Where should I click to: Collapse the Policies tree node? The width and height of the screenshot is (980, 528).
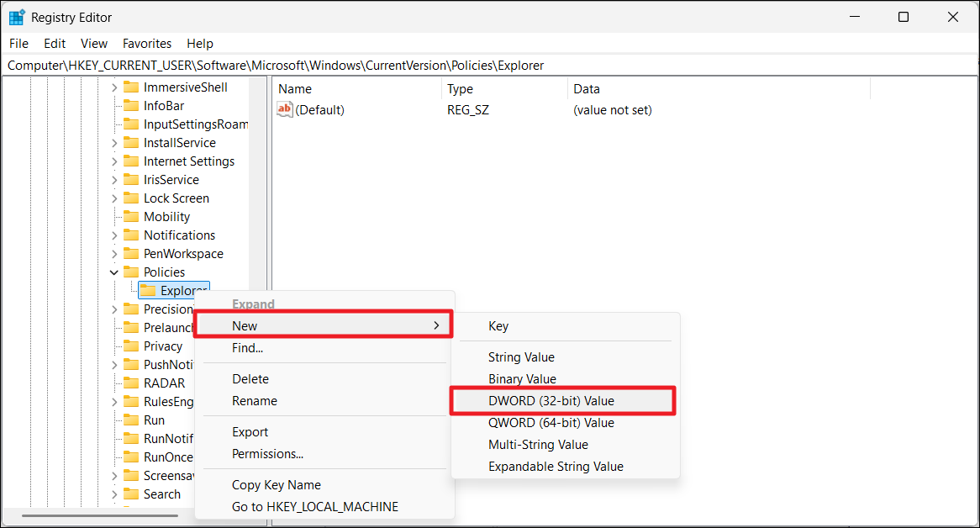tap(114, 272)
